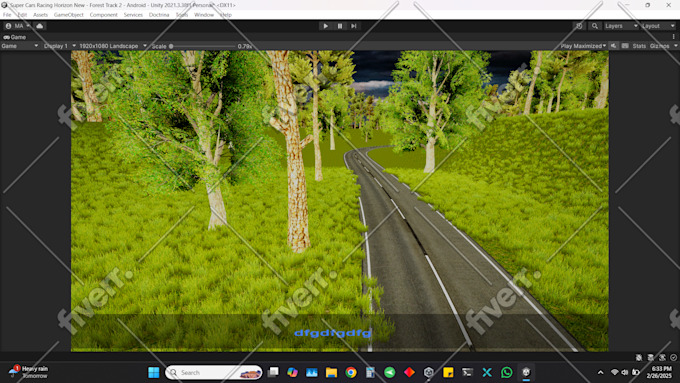680x383 pixels.
Task: Open the undo history icon
Action: click(x=579, y=26)
